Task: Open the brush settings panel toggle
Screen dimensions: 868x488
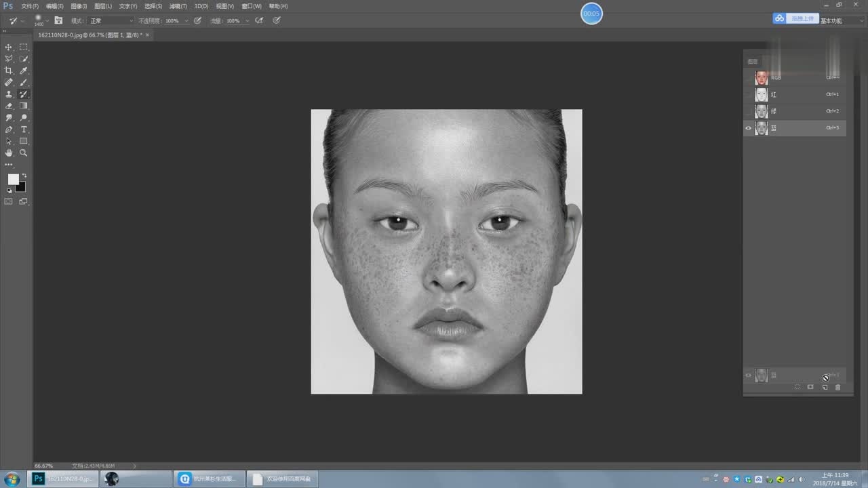Action: [x=59, y=20]
